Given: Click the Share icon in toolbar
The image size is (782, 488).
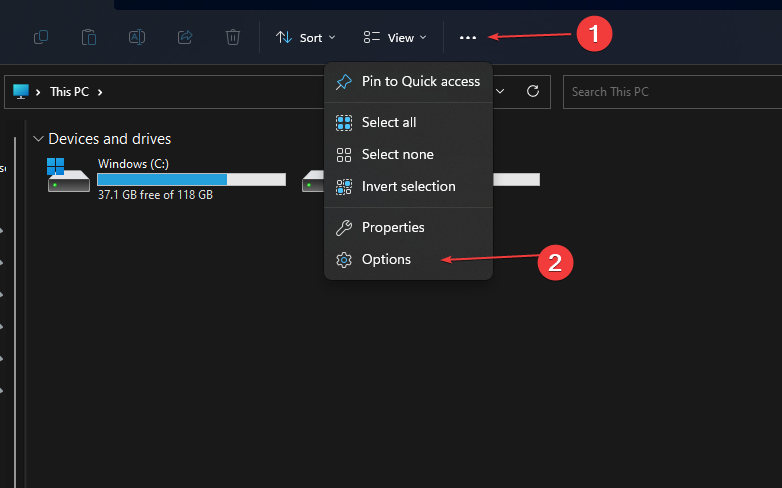Looking at the screenshot, I should pyautogui.click(x=185, y=37).
